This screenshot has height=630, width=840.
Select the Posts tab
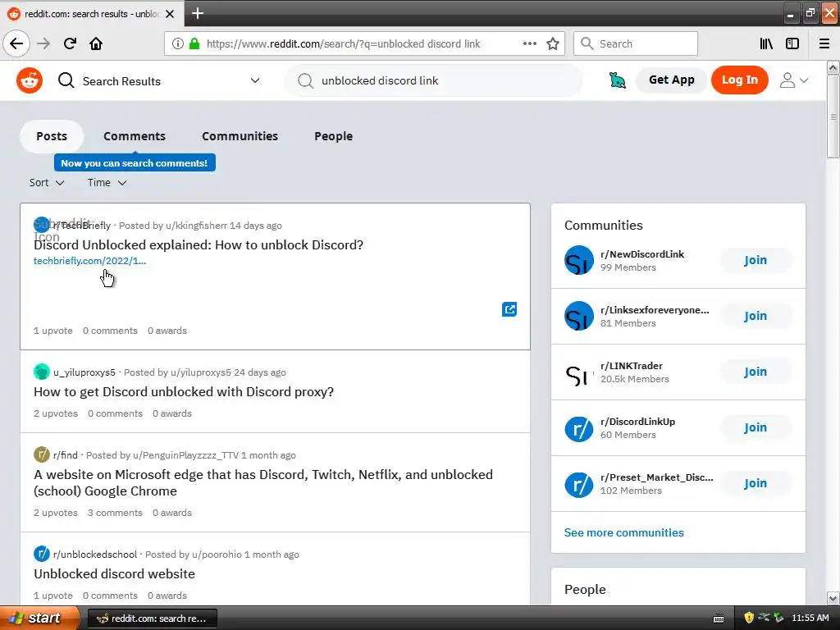[52, 136]
